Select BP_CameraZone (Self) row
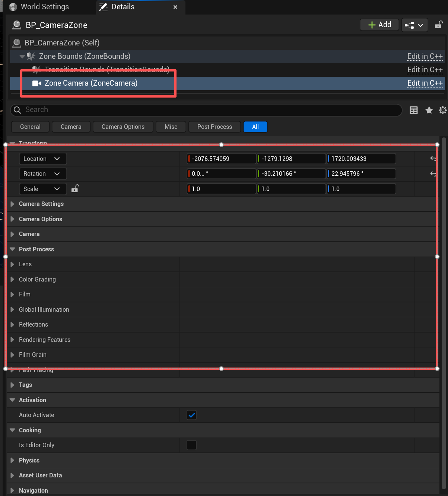The image size is (448, 496). click(x=227, y=43)
